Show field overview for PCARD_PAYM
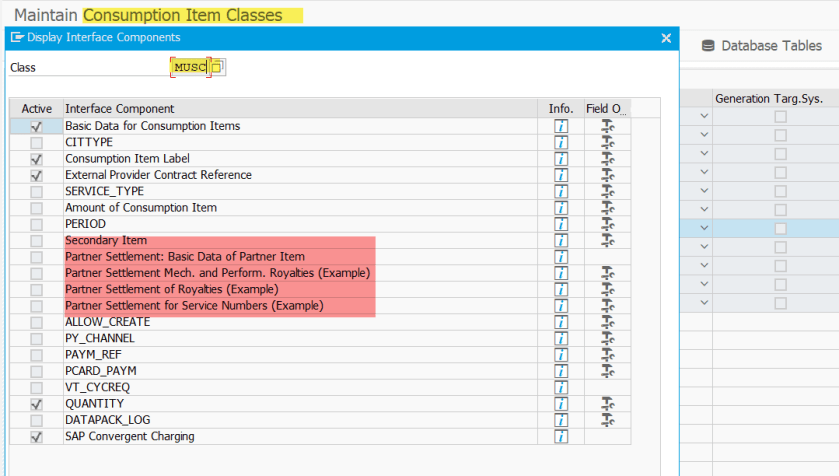The height and width of the screenshot is (476, 839). 607,371
